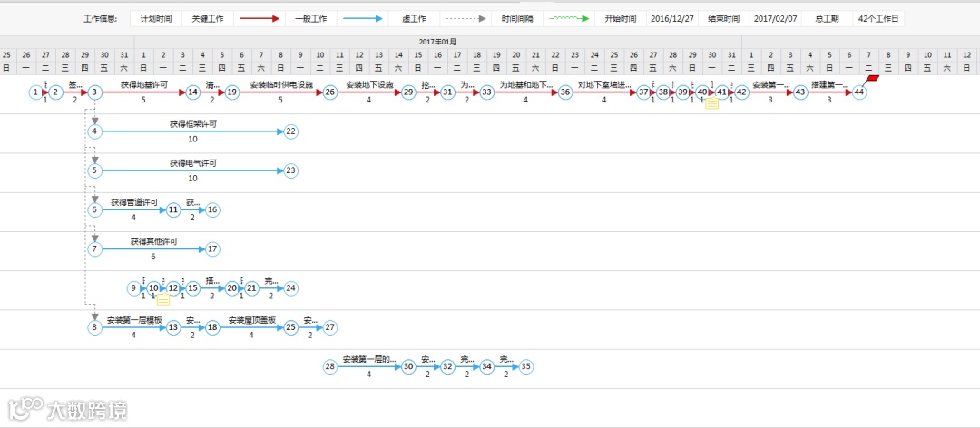Click the 搭建第一... task label
The width and height of the screenshot is (980, 428).
pyautogui.click(x=830, y=84)
